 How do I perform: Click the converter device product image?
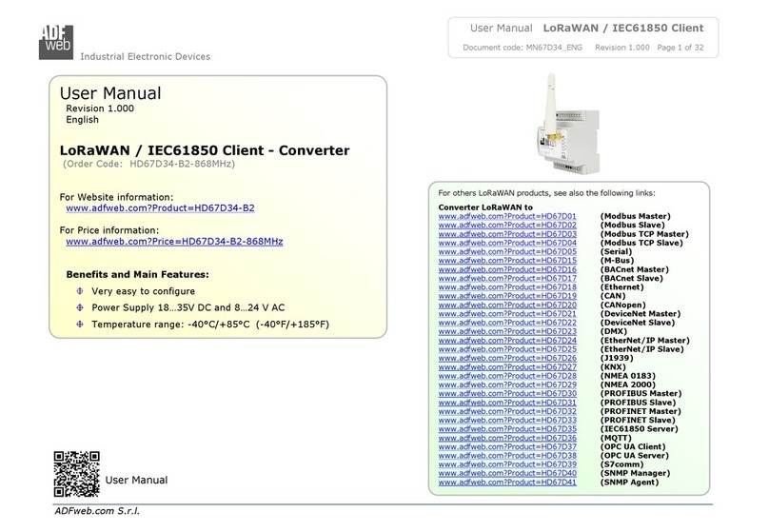[570, 124]
